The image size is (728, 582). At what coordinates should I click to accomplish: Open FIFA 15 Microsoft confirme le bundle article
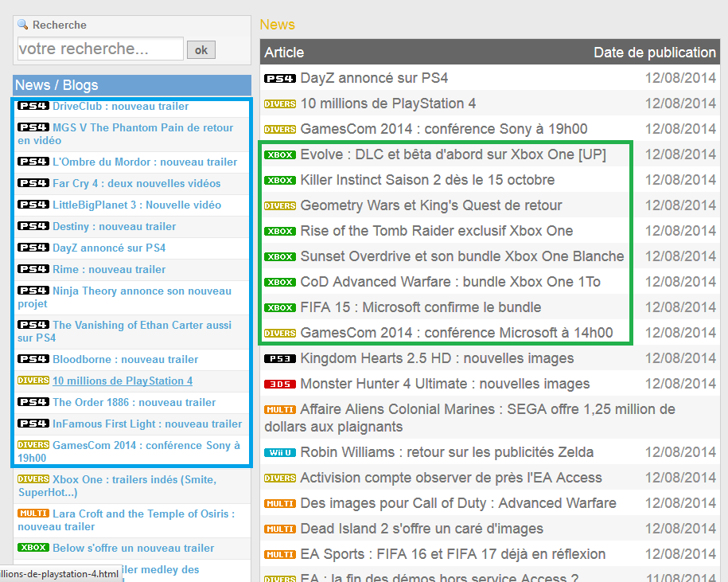(x=421, y=308)
